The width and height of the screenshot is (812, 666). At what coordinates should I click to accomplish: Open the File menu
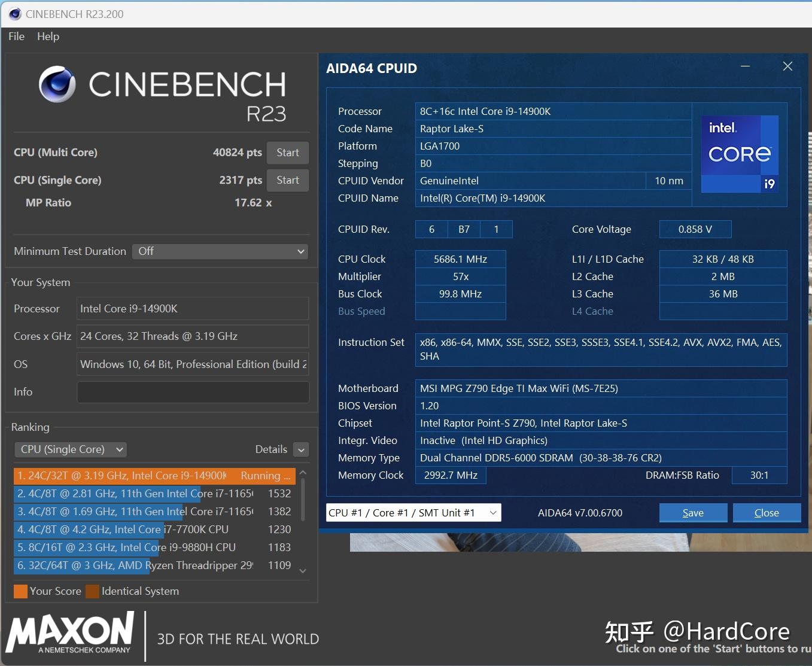pyautogui.click(x=16, y=37)
